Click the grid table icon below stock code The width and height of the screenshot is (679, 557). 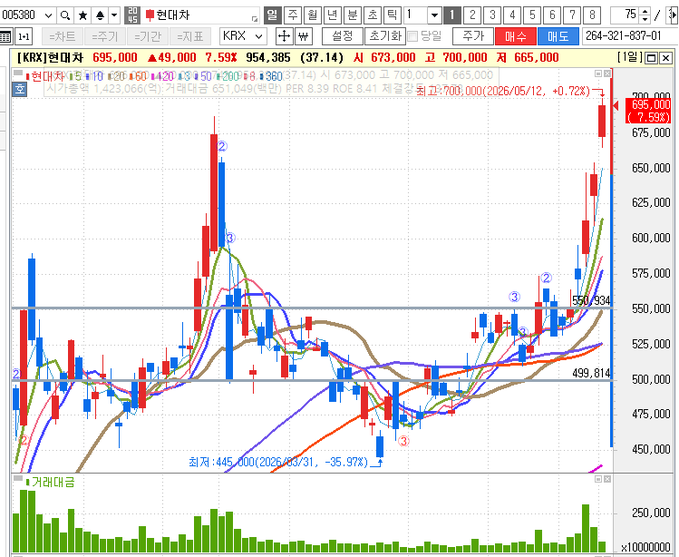(x=5, y=36)
